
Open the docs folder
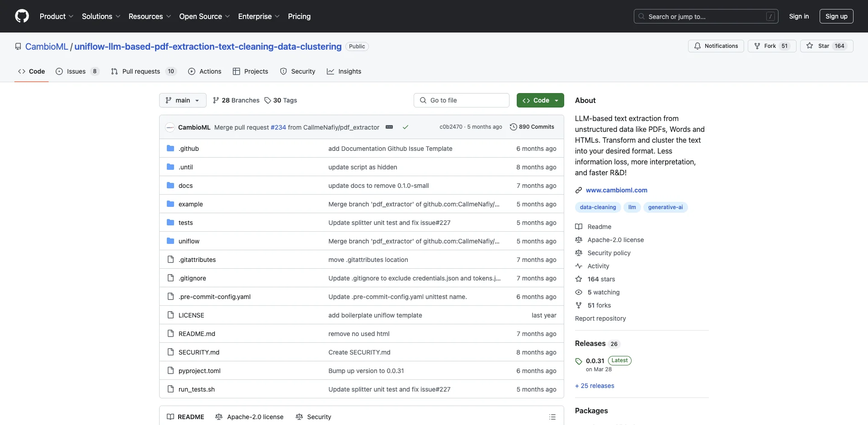pos(185,186)
